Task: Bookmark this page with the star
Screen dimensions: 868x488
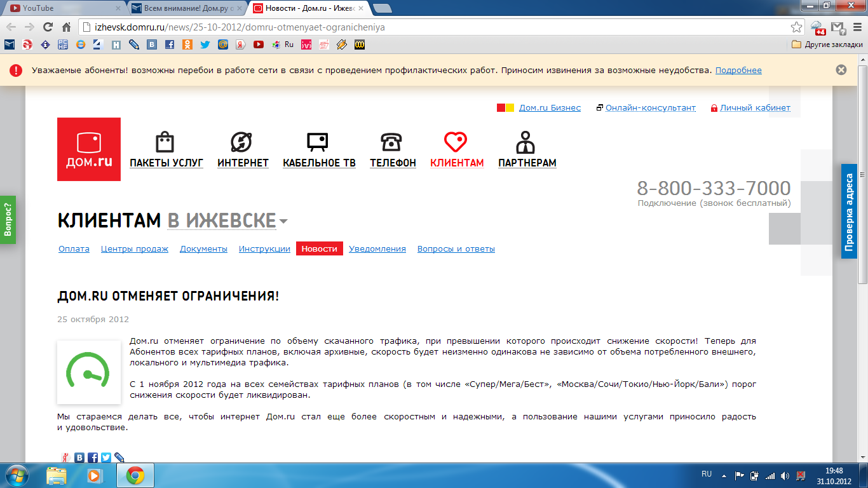Action: pos(796,27)
